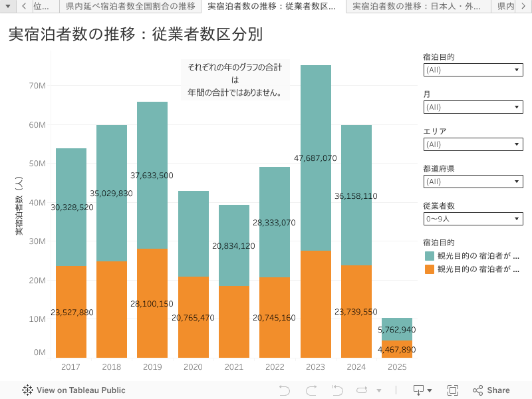Image resolution: width=532 pixels, height=399 pixels.
Task: Open the tab list dropdown arrow
Action: (7, 7)
